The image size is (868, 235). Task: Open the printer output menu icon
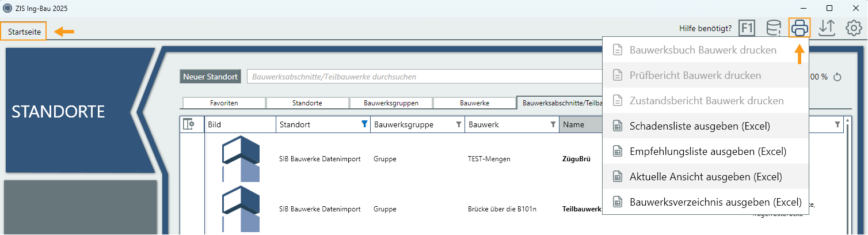click(800, 28)
